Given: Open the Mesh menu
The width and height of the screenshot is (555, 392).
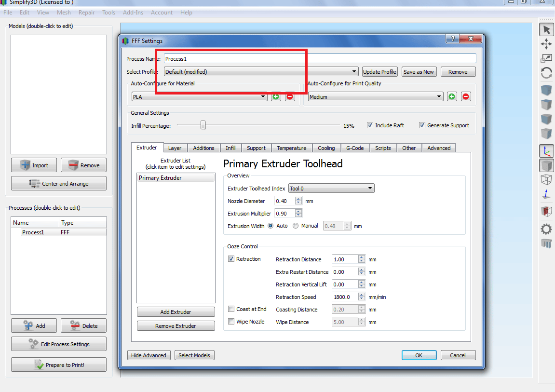Looking at the screenshot, I should click(64, 13).
